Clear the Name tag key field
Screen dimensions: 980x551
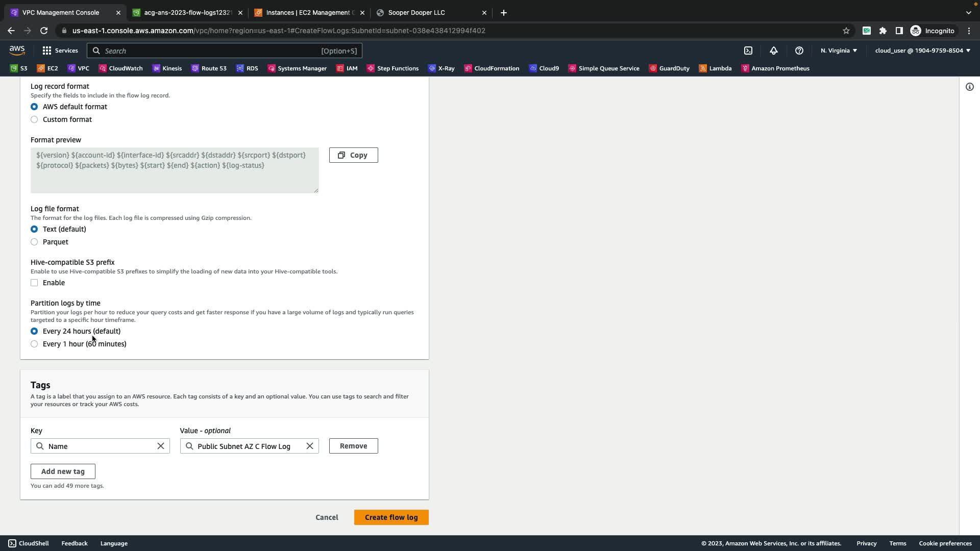click(x=161, y=446)
